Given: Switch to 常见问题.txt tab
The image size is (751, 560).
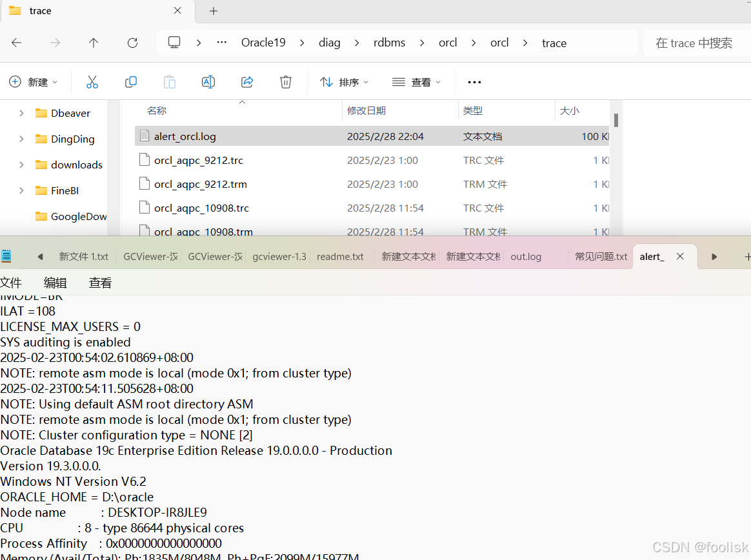Looking at the screenshot, I should (x=601, y=256).
